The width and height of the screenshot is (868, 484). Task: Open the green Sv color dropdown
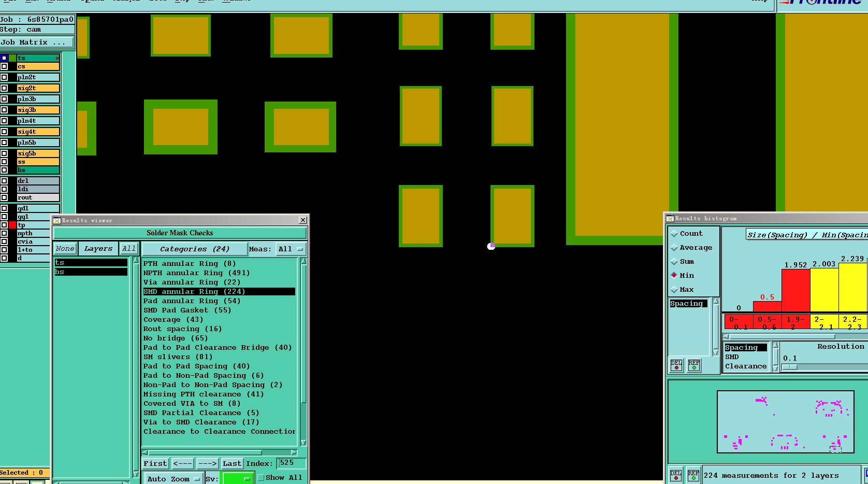click(x=238, y=479)
